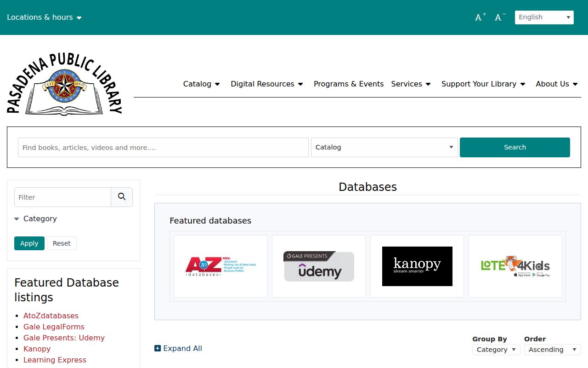The width and height of the screenshot is (588, 368).
Task: Click the teal Search button
Action: tap(515, 147)
